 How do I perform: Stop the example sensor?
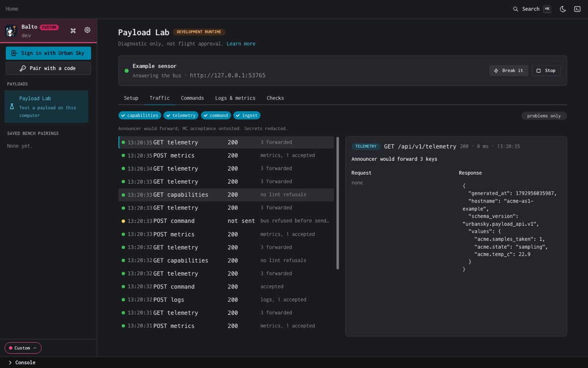tap(546, 71)
